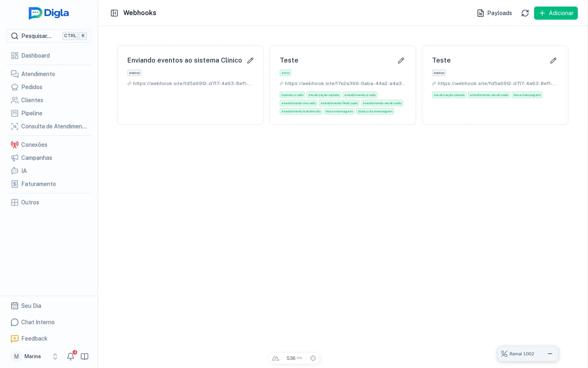Viewport: 588px width, 368px height.
Task: Click the Status da mensagem tag
Action: pos(375,111)
